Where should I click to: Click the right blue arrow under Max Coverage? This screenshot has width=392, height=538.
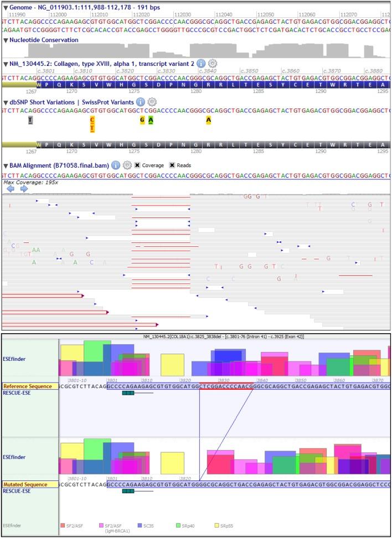coord(24,189)
